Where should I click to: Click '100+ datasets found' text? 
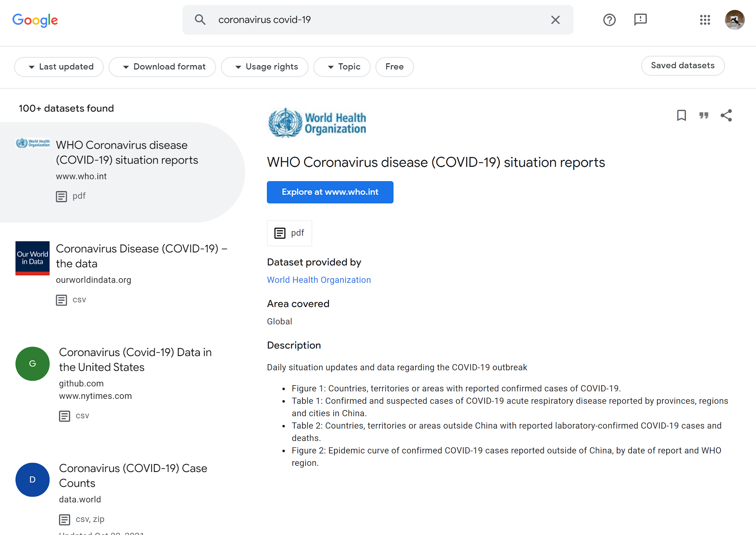66,108
